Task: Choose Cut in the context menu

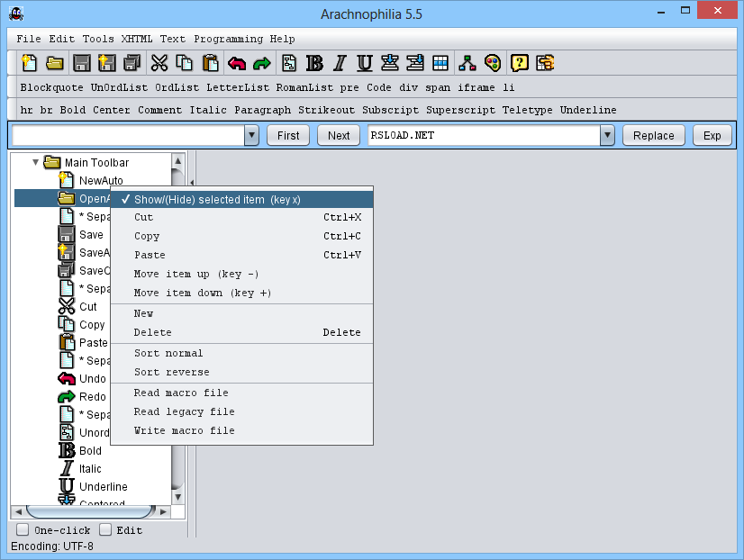Action: pyautogui.click(x=242, y=217)
